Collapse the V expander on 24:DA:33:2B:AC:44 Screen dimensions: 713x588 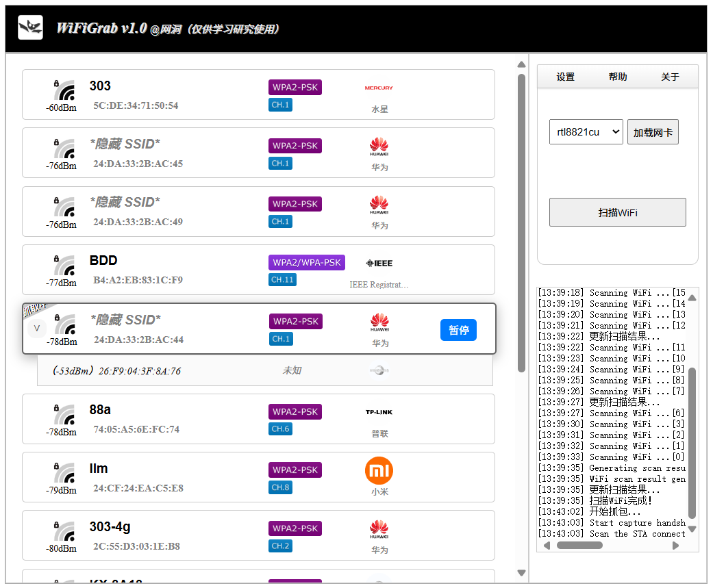[x=37, y=328]
